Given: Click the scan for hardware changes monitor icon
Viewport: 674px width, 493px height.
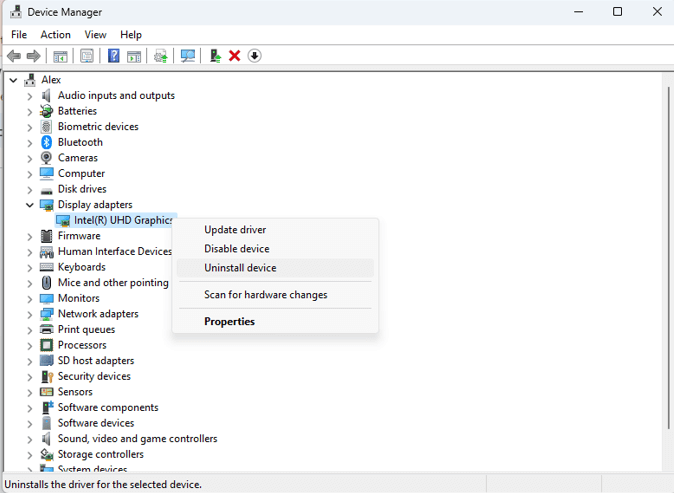Looking at the screenshot, I should tap(187, 56).
